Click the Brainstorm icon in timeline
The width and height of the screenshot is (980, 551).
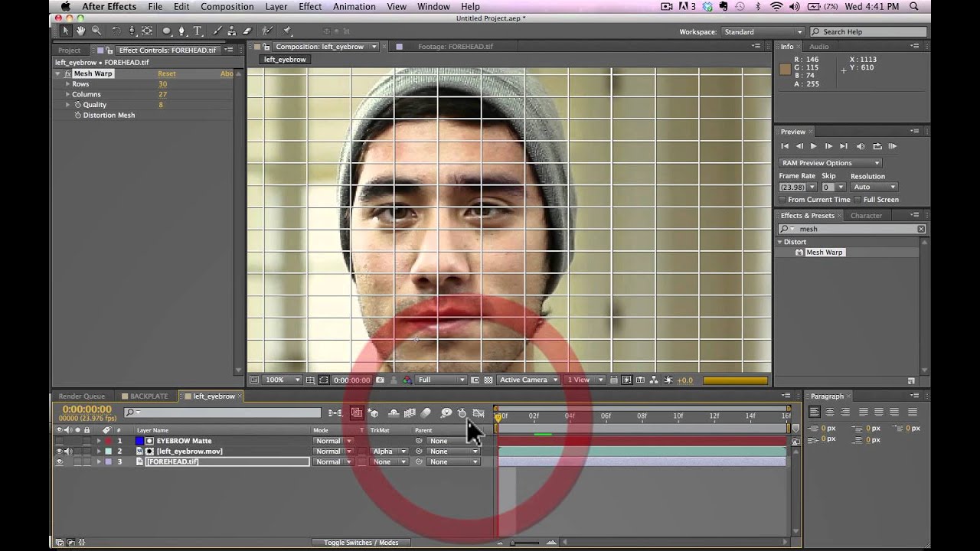(446, 413)
